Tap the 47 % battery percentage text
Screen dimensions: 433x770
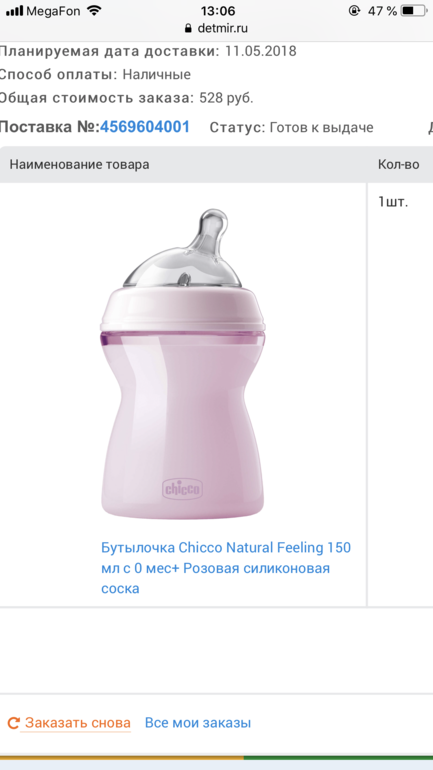coord(382,11)
